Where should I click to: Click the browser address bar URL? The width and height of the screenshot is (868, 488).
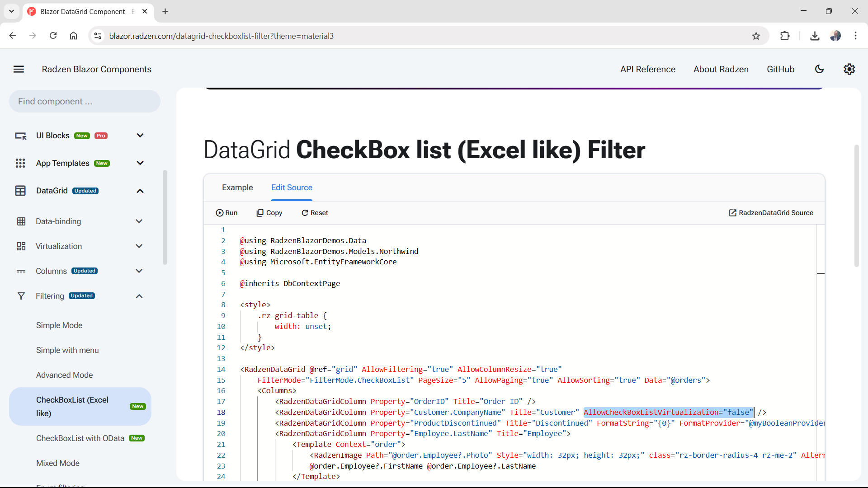221,36
